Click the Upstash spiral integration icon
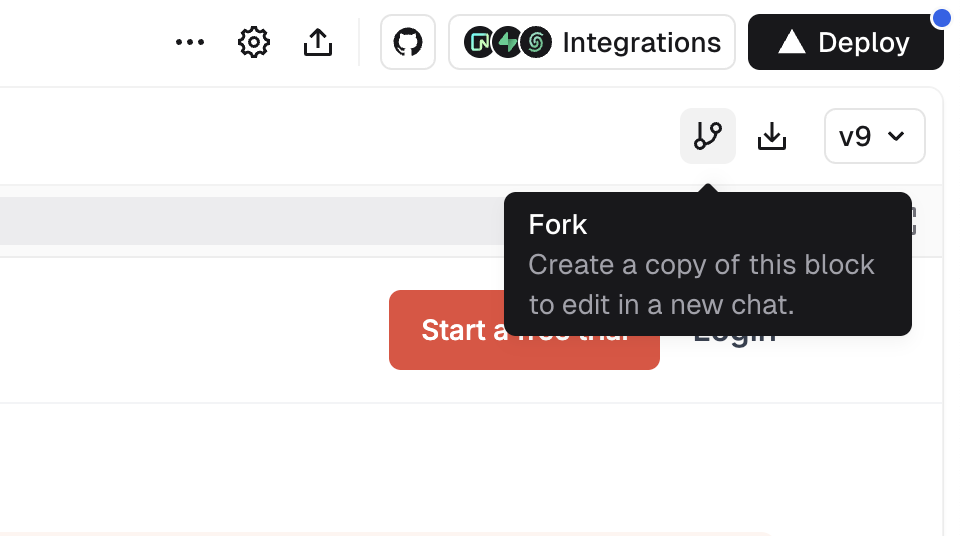Viewport: 960px width, 536px height. [536, 42]
